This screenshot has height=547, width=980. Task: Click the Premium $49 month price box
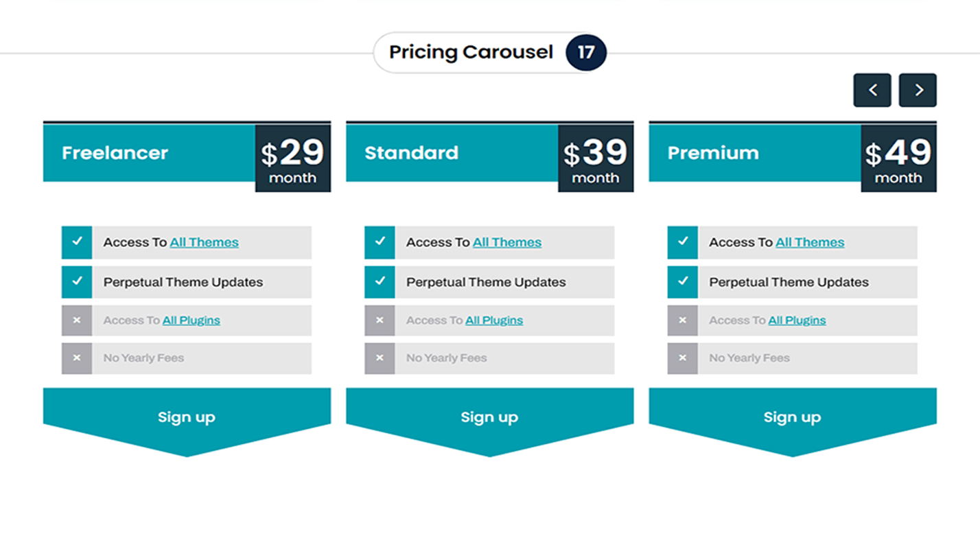pos(898,159)
